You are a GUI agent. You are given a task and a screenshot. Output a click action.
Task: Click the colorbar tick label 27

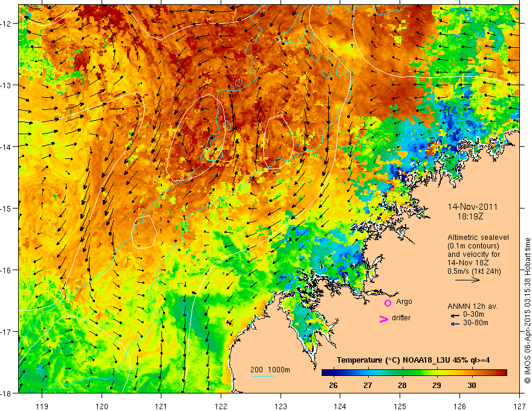[368, 385]
